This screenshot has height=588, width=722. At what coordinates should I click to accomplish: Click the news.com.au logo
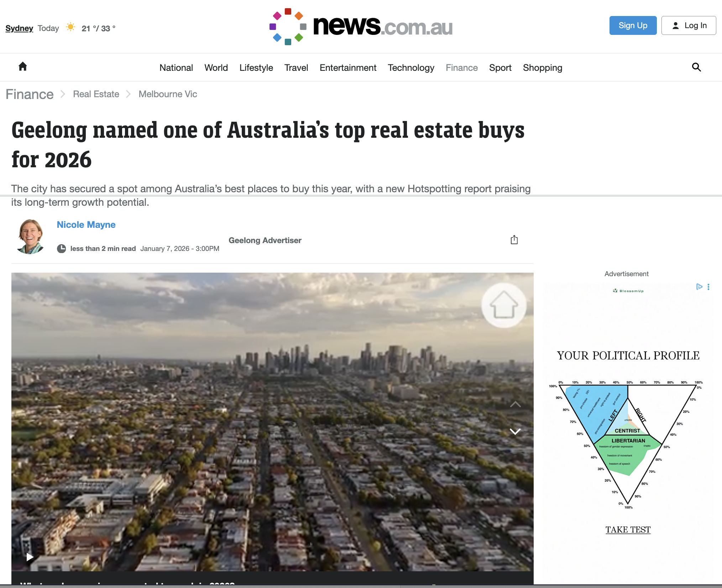click(361, 26)
